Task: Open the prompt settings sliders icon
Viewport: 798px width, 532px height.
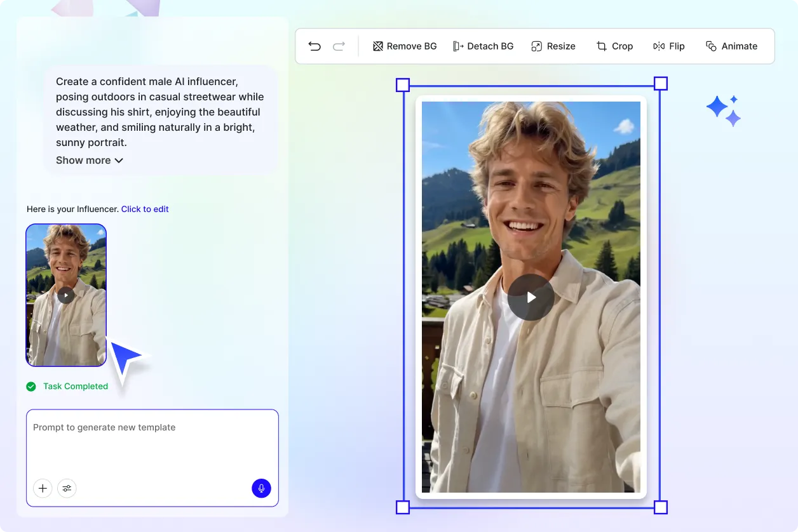Action: (x=67, y=488)
